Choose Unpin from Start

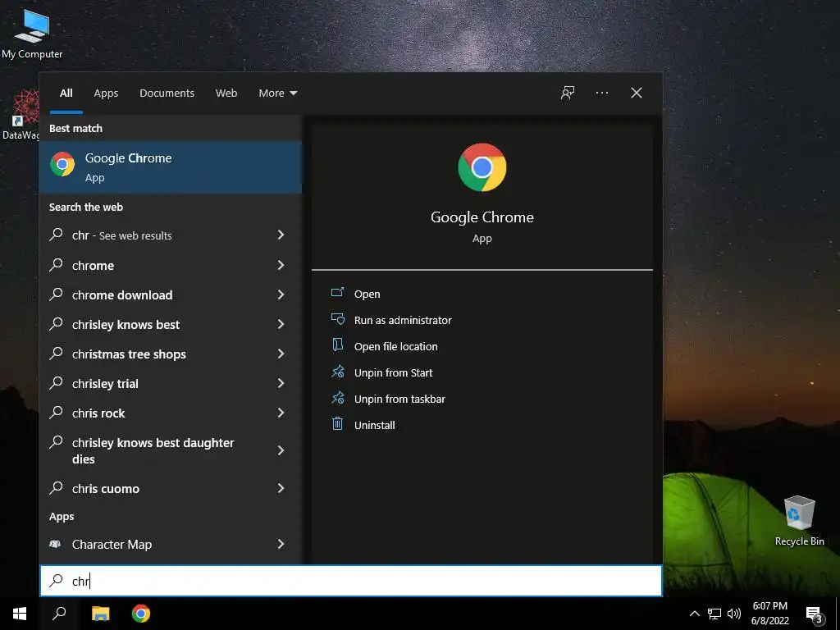point(393,372)
